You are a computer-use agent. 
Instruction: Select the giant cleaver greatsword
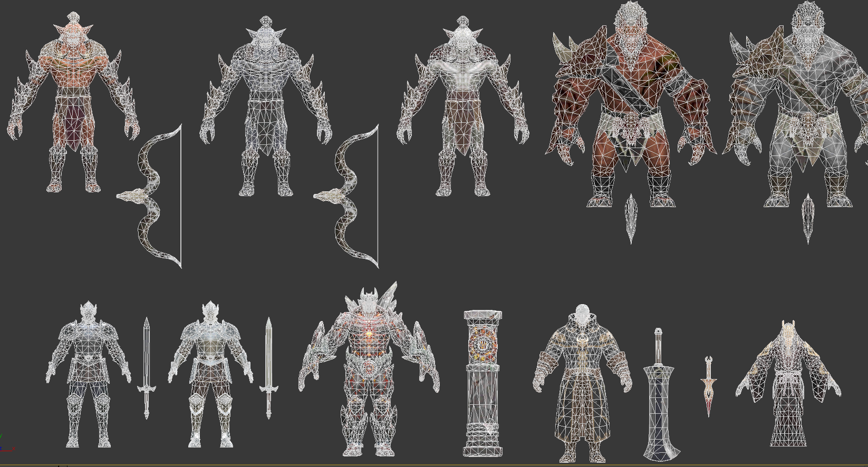click(661, 395)
